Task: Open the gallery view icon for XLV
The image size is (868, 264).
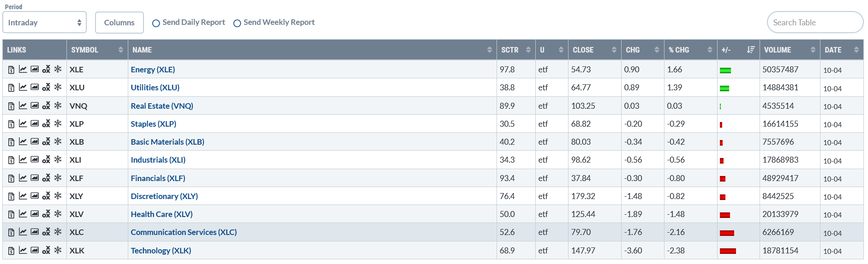Action: pos(35,214)
